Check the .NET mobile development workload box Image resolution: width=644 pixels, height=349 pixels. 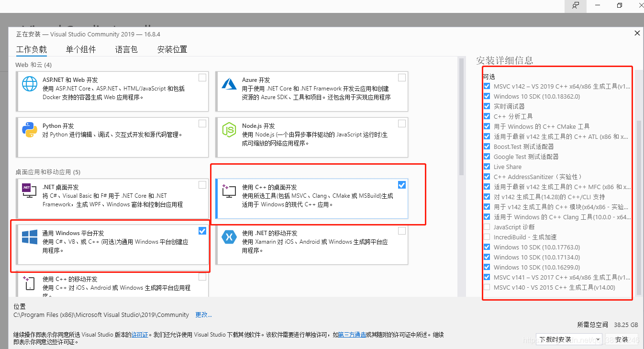pos(402,231)
